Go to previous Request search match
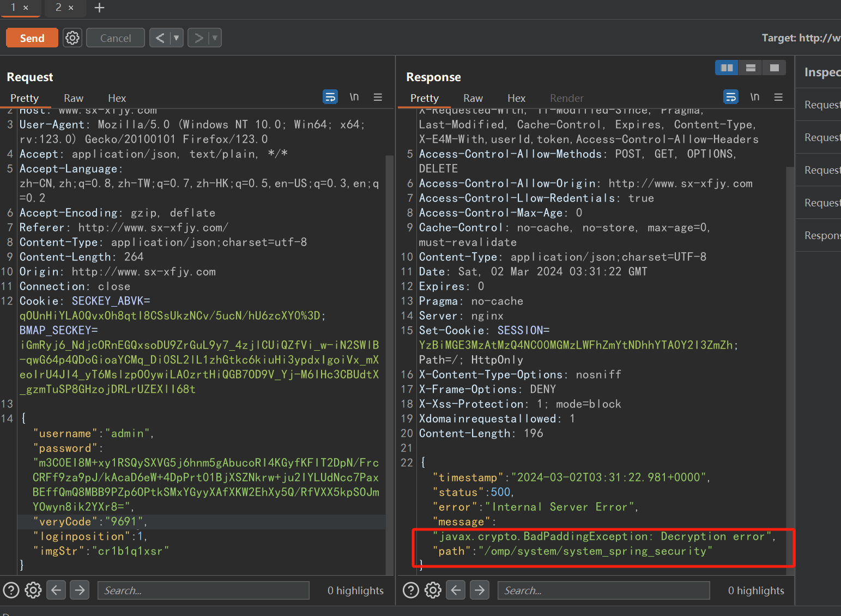Viewport: 841px width, 616px height. [56, 590]
